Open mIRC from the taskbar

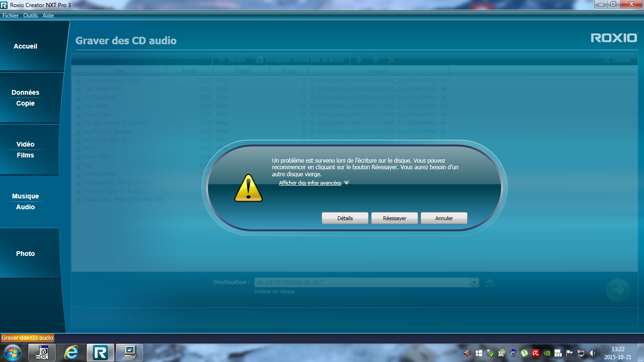(x=42, y=353)
